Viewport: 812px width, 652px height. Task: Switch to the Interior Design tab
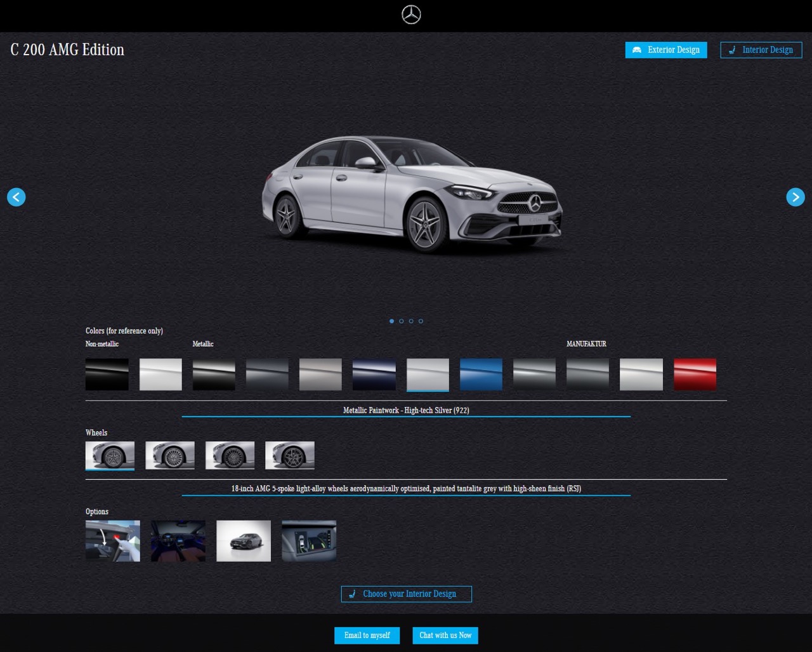click(x=761, y=50)
